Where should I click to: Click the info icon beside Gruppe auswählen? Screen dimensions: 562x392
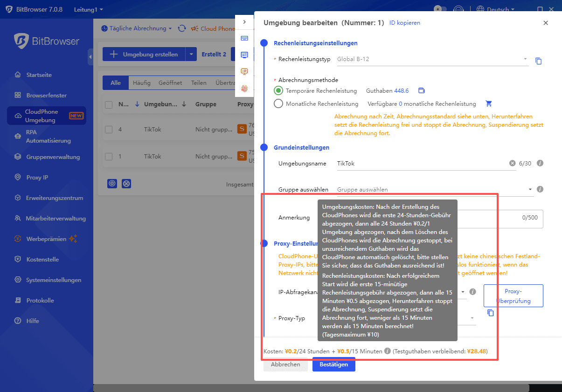[x=540, y=189]
